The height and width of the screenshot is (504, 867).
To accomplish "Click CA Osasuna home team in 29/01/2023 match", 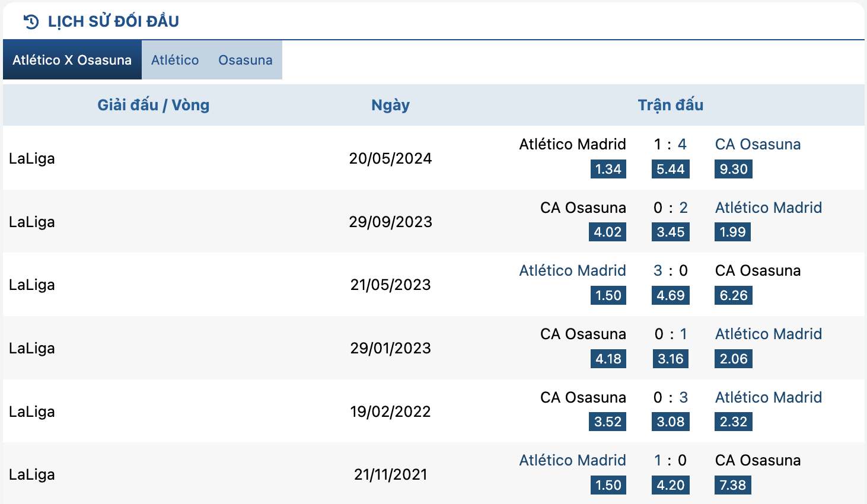I will [584, 334].
